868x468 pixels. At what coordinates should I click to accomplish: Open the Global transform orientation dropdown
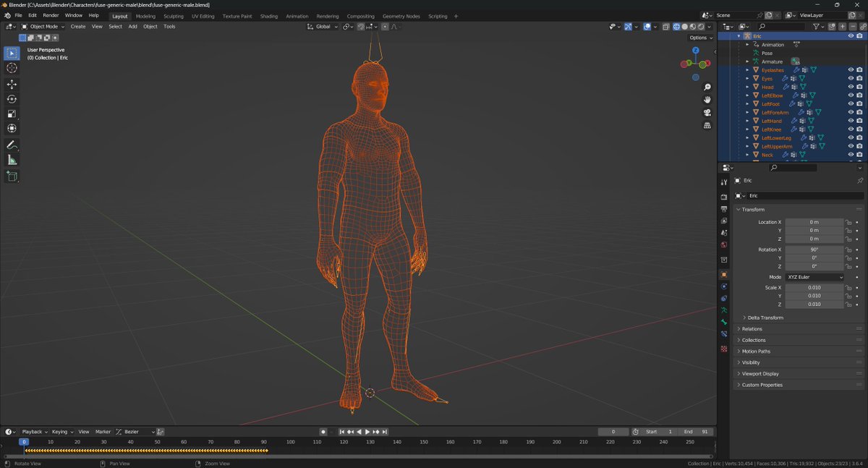(322, 26)
